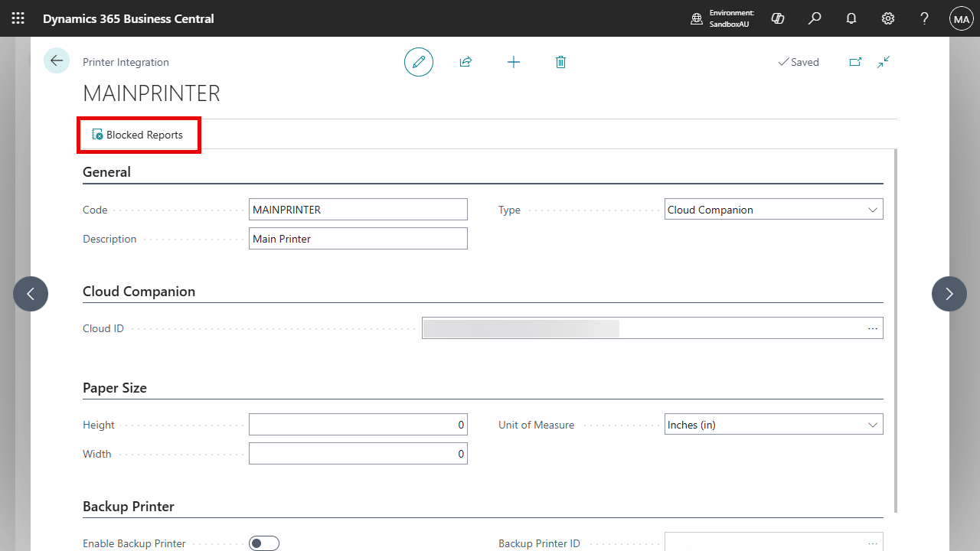Screen dimensions: 980x551
Task: Expand the Unit of Measure dropdown
Action: pyautogui.click(x=873, y=425)
